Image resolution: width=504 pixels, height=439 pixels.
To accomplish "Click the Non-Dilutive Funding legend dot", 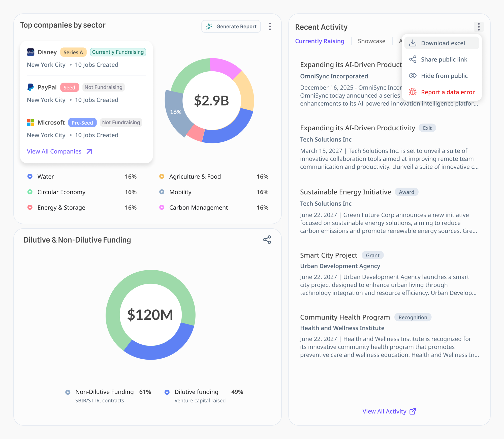I will [68, 392].
